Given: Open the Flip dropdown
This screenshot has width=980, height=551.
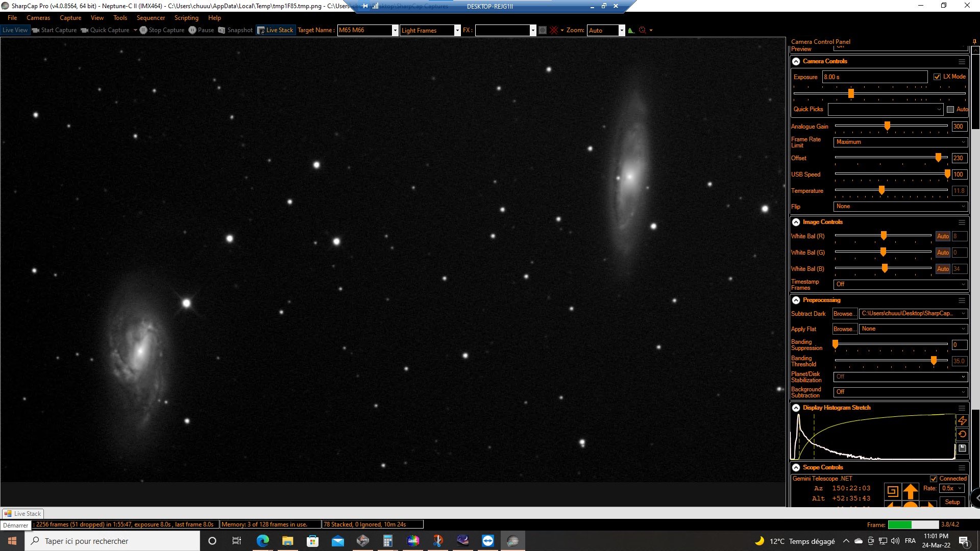Looking at the screenshot, I should [900, 206].
